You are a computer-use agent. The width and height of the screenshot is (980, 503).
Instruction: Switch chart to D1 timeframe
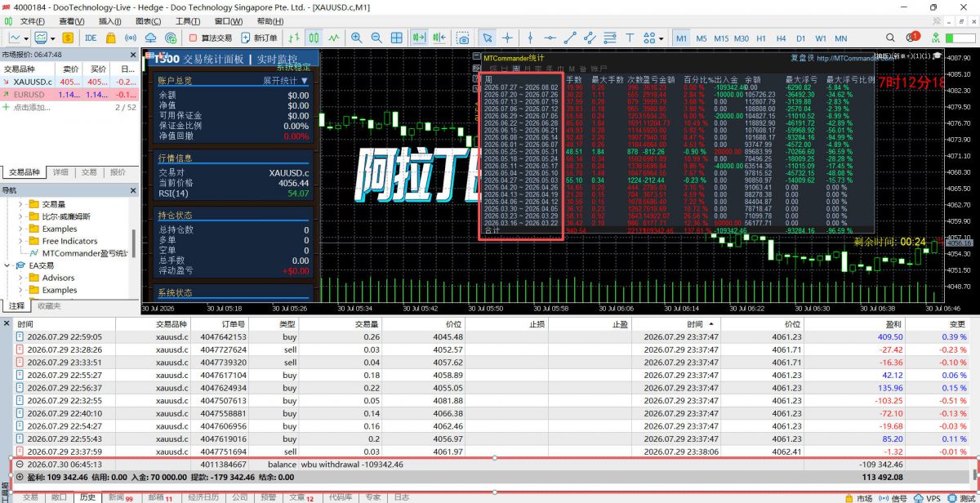pos(801,38)
